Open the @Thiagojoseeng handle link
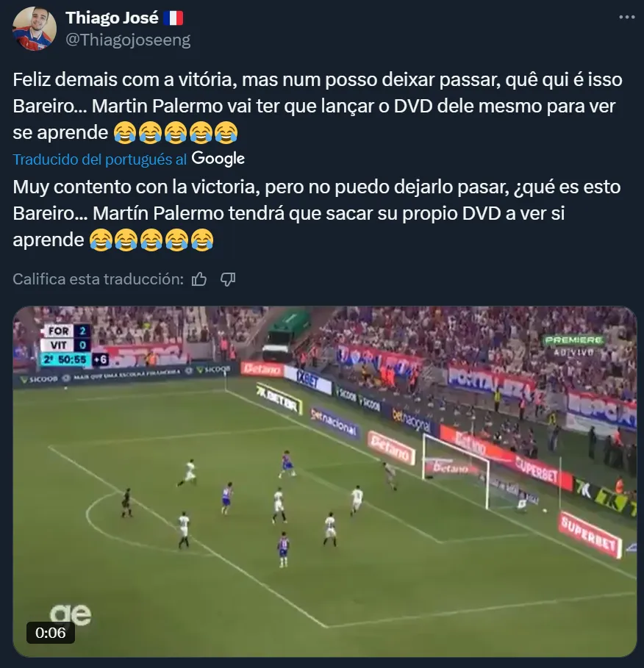 (128, 40)
